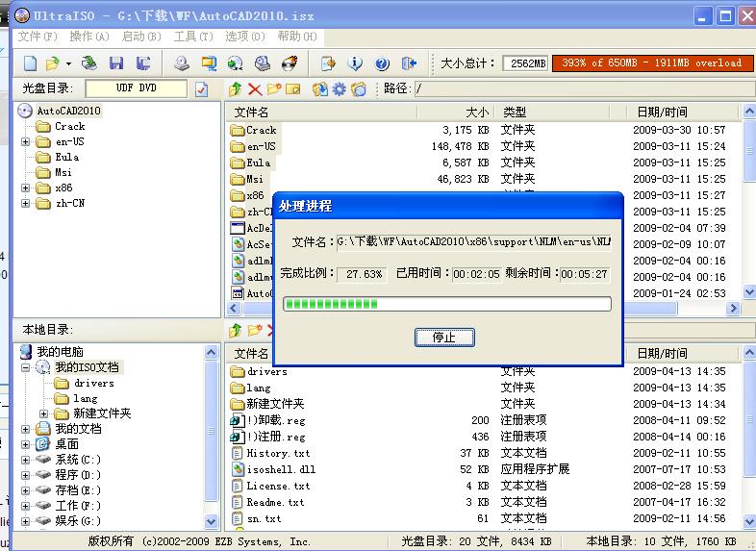Click the Exit door icon
Screen dimensions: 756x551
[x=409, y=63]
